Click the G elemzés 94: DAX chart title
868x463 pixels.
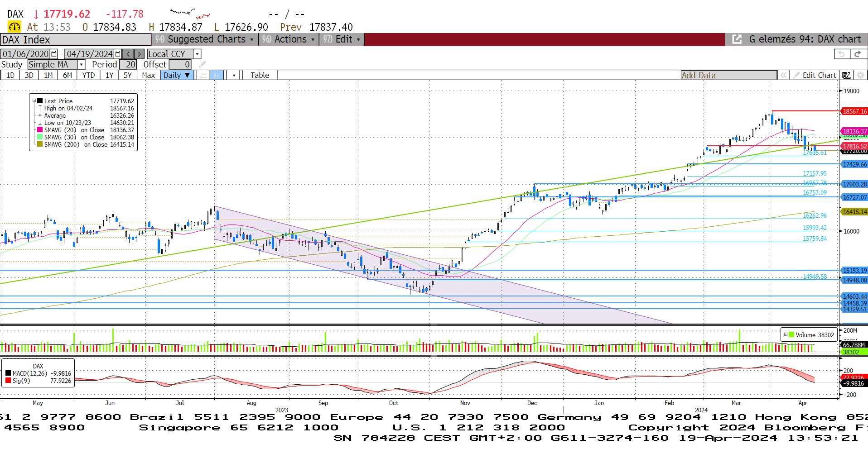(x=805, y=39)
